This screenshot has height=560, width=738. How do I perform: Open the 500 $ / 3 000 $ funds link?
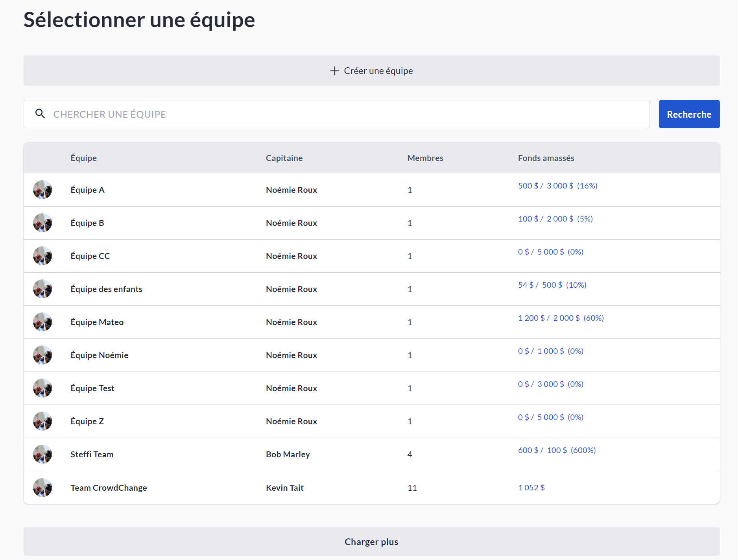coord(557,186)
